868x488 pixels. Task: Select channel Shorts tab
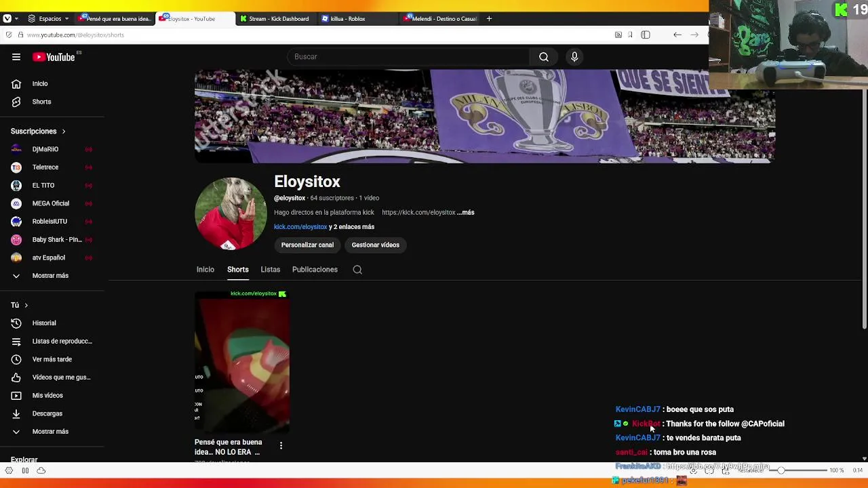pos(237,270)
